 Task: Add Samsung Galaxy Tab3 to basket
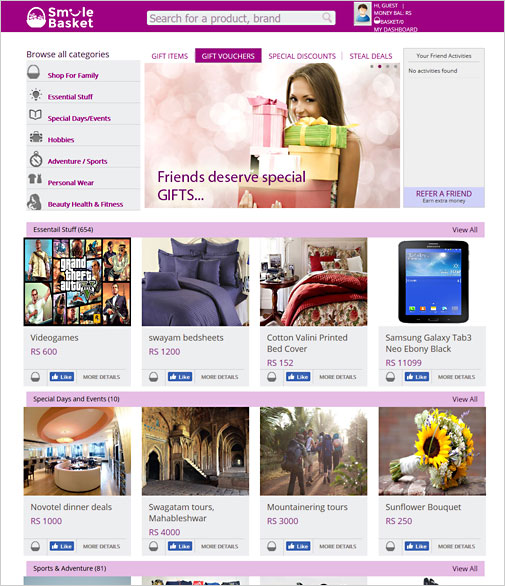pyautogui.click(x=390, y=377)
